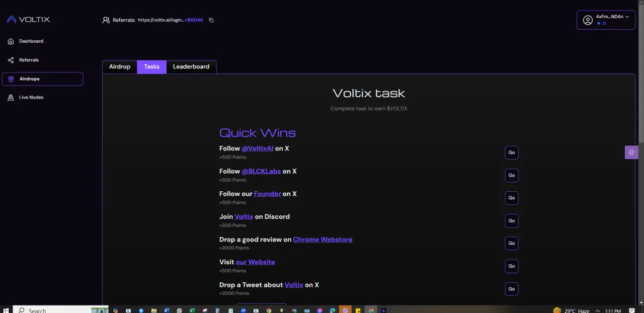Click Go for Follow @BLCKLabs task
Viewport: 644px width, 313px height.
click(512, 176)
